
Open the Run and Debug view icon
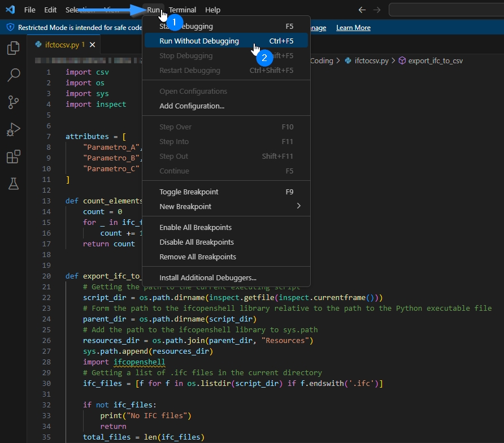(x=13, y=129)
